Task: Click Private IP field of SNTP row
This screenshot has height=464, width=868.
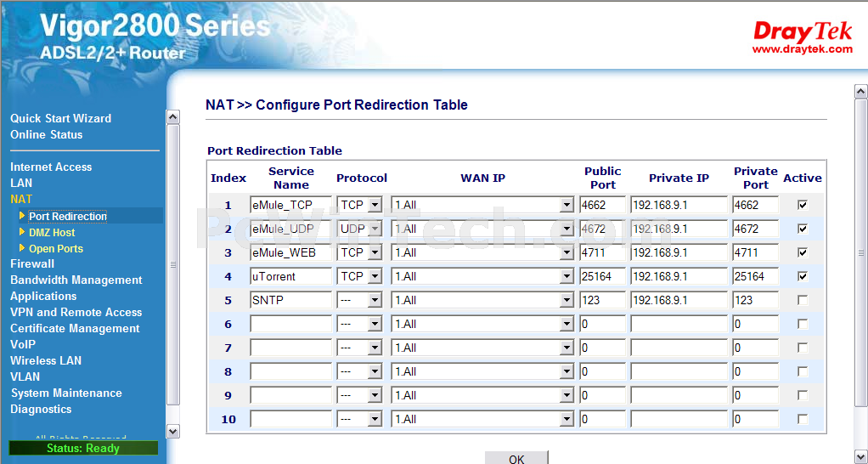Action: (x=679, y=300)
